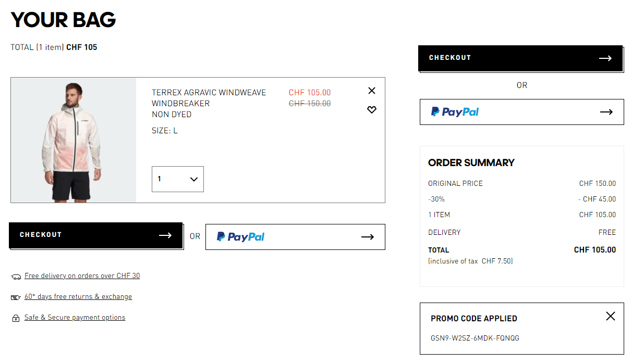Click the promo code GSN9-W2SZ-6MDK-FQNQG text
The height and width of the screenshot is (364, 644).
475,338
